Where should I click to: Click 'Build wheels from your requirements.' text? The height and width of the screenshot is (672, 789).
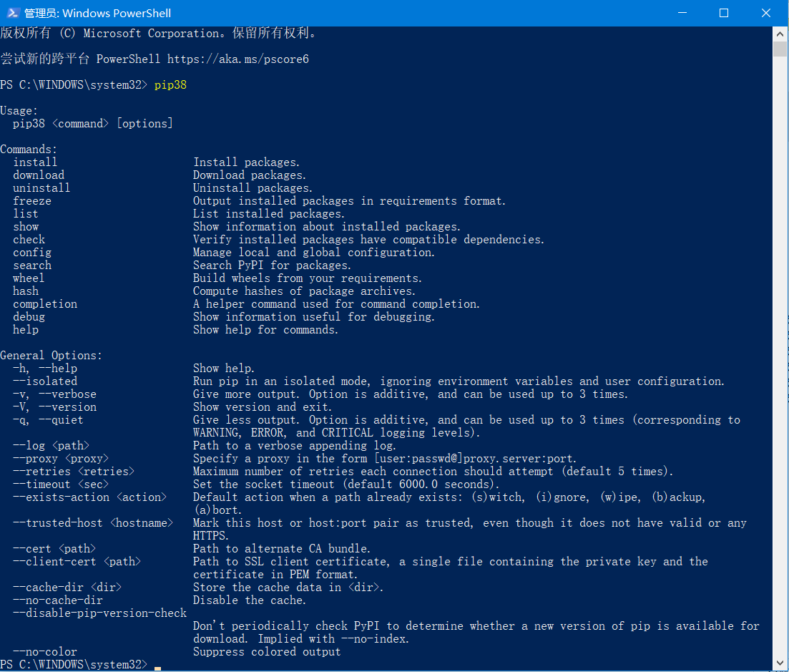[308, 278]
